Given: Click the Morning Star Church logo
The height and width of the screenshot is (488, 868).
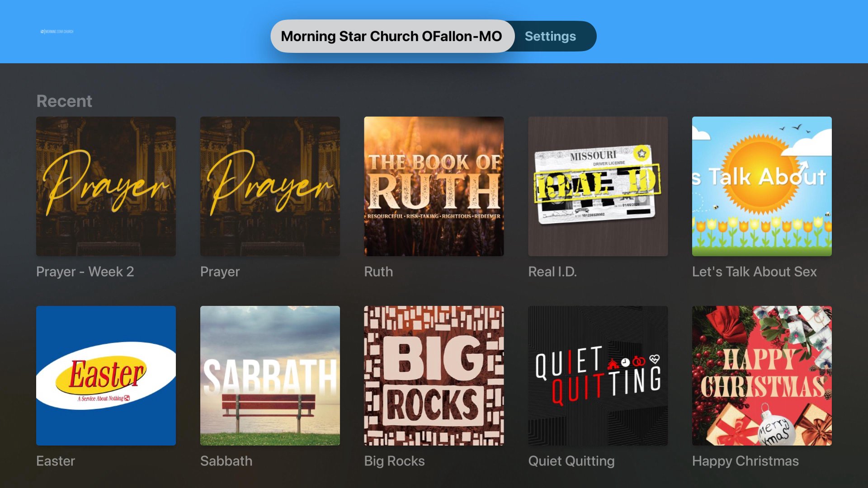Looking at the screenshot, I should pos(57,32).
